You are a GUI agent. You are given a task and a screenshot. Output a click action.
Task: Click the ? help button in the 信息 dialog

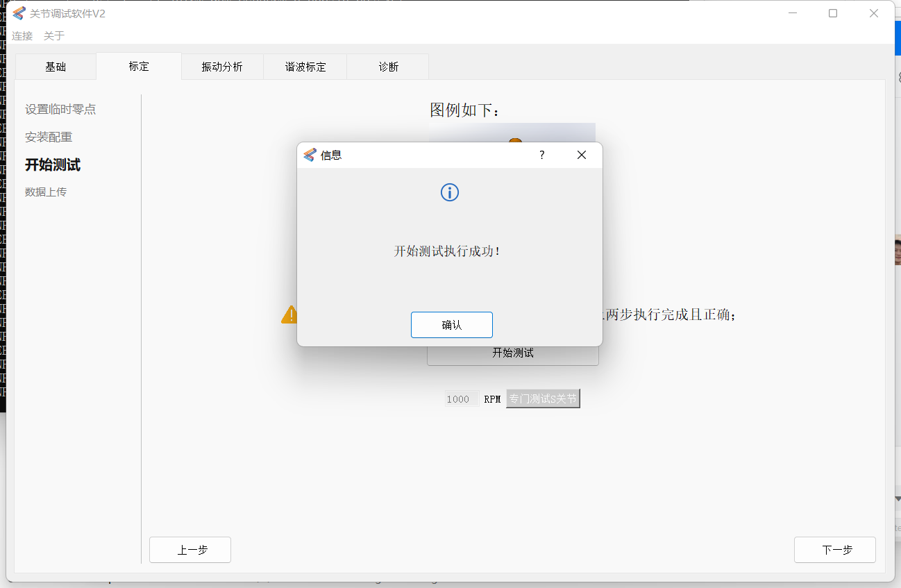[542, 155]
